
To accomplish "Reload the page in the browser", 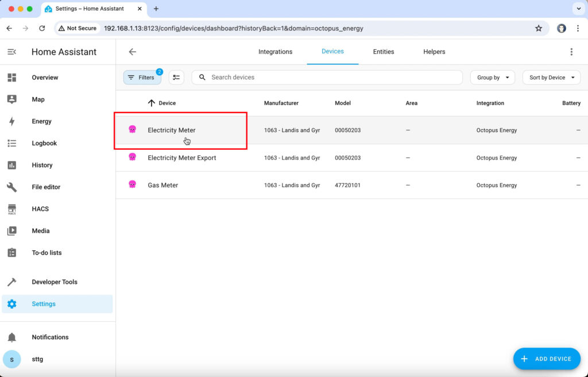I will pos(42,28).
